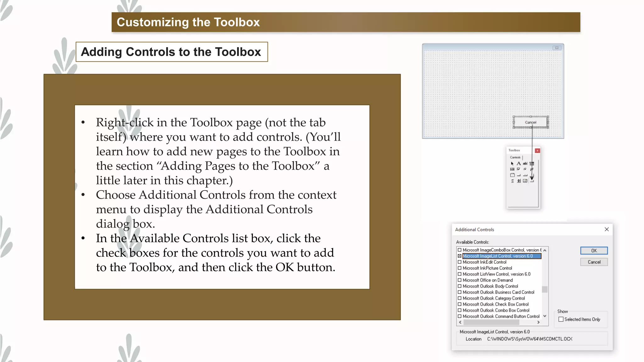Open the Controls tab in Toolbox
The image size is (644, 362).
tap(515, 157)
